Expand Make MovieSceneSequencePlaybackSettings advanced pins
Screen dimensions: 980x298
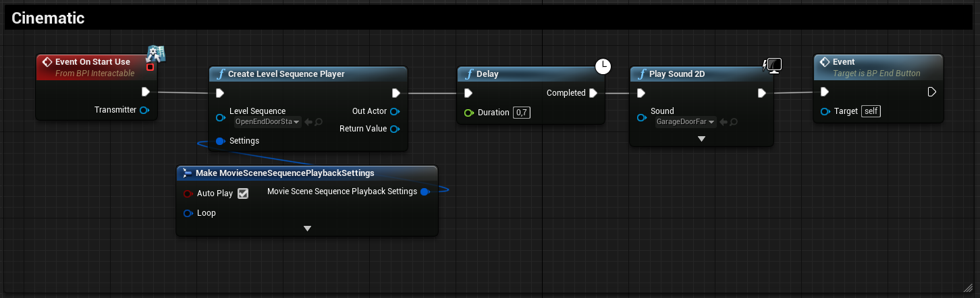click(307, 229)
